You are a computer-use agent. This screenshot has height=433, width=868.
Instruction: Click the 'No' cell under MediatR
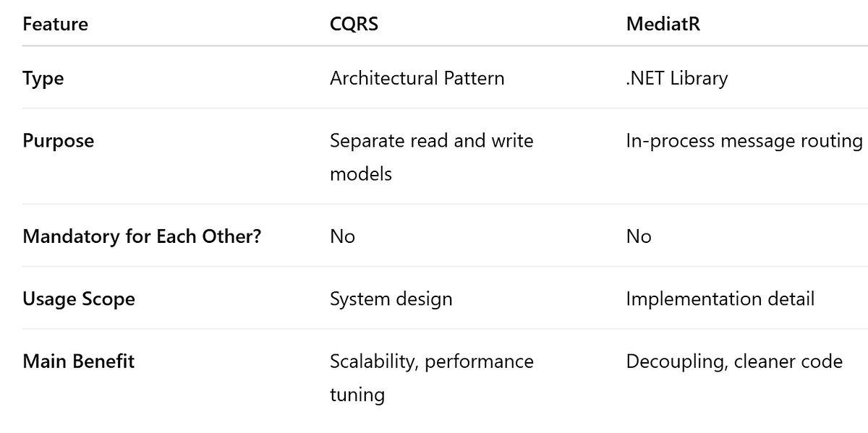click(639, 236)
